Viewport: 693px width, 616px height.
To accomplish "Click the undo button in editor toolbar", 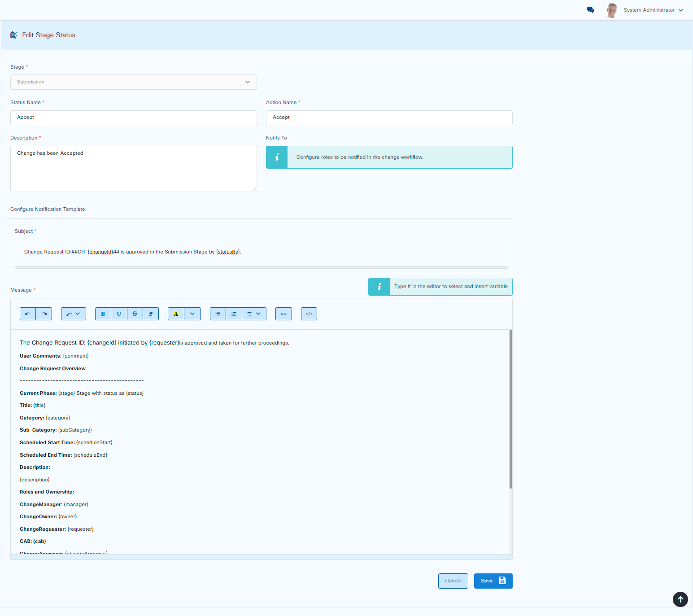I will tap(28, 314).
